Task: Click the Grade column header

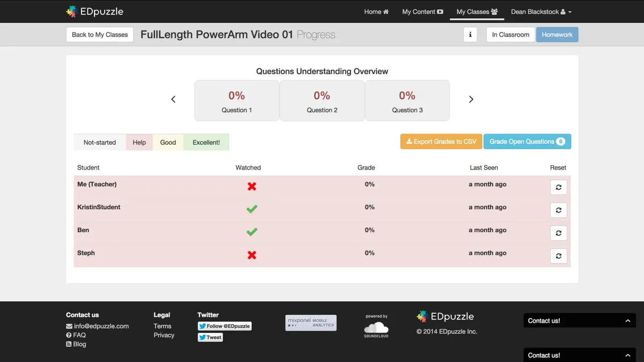Action: pyautogui.click(x=366, y=167)
